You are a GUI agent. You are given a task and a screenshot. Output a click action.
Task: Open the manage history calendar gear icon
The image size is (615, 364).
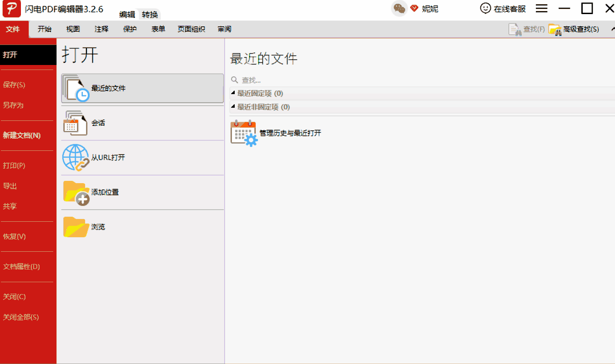244,133
